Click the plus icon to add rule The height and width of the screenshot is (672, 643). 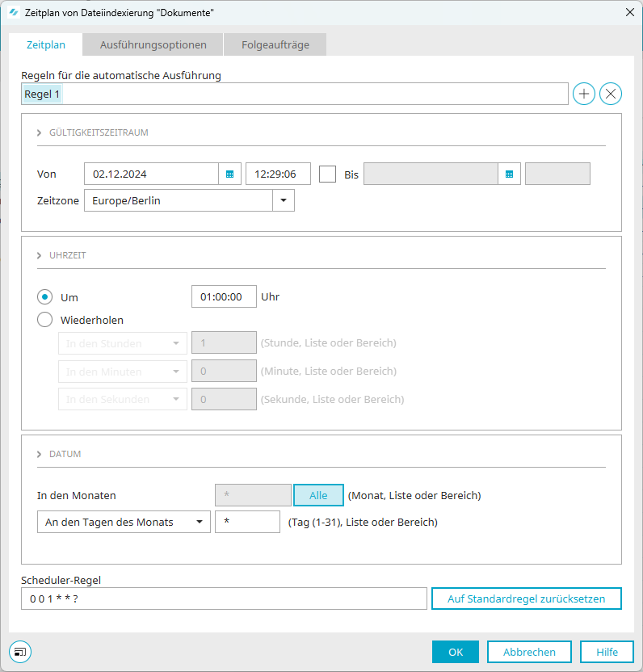(583, 94)
